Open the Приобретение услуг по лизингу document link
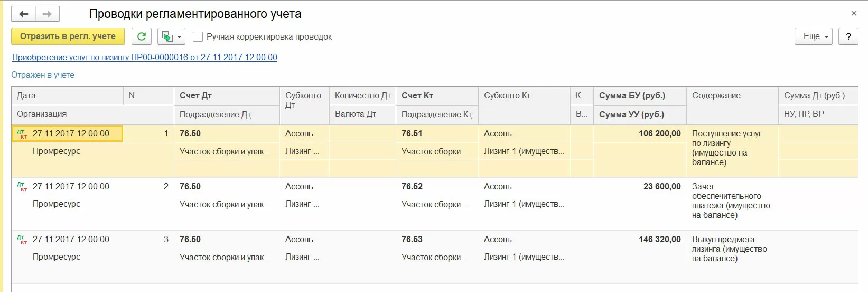868x292 pixels. [x=144, y=57]
